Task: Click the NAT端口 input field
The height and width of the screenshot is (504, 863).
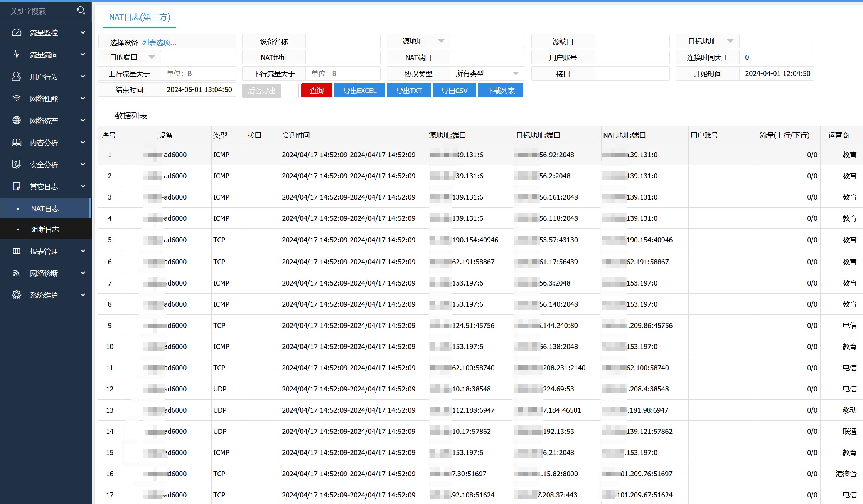Action: [487, 57]
